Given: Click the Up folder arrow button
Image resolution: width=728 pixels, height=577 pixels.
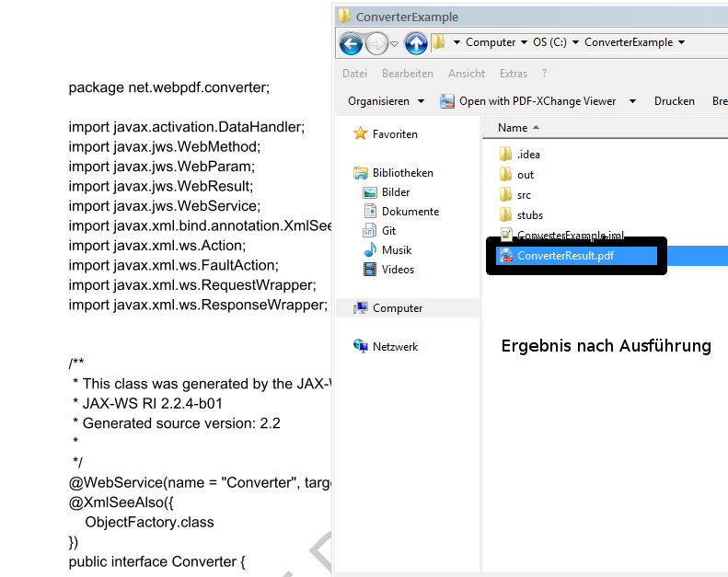Looking at the screenshot, I should [x=416, y=43].
